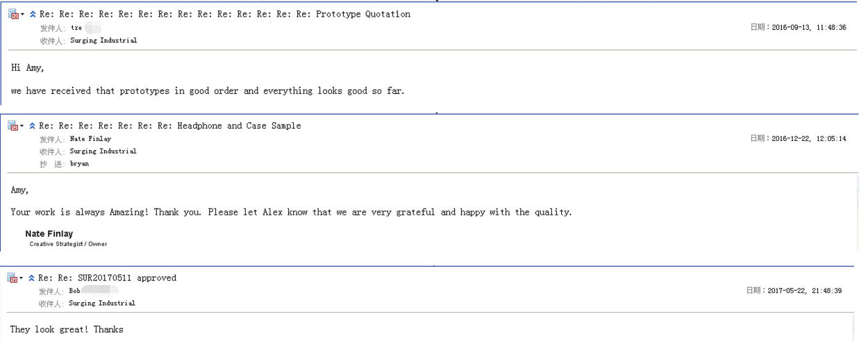Click recipient Surging Industrial in second email
Screen dimensions: 868x364
[x=103, y=151]
